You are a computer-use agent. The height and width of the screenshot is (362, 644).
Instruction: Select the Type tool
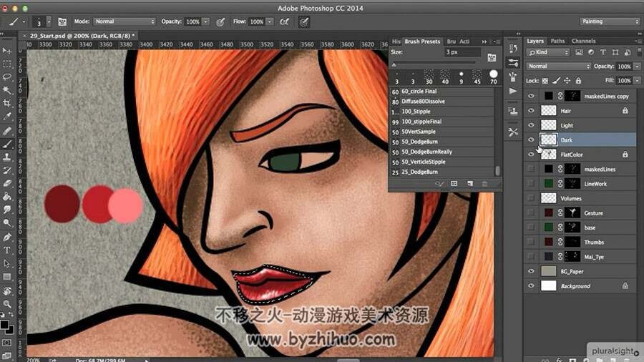(x=7, y=250)
